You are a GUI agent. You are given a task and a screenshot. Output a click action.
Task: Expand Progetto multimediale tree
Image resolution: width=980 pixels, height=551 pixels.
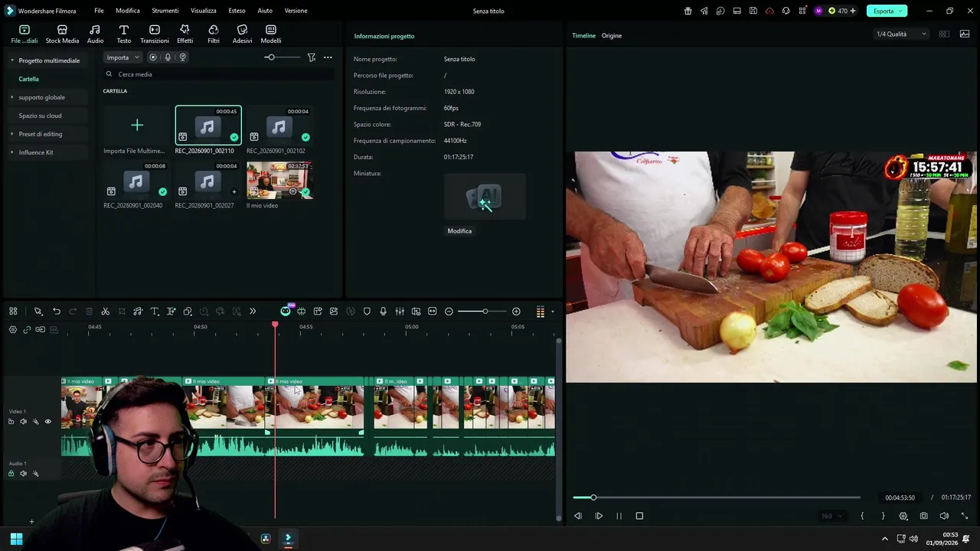click(11, 60)
